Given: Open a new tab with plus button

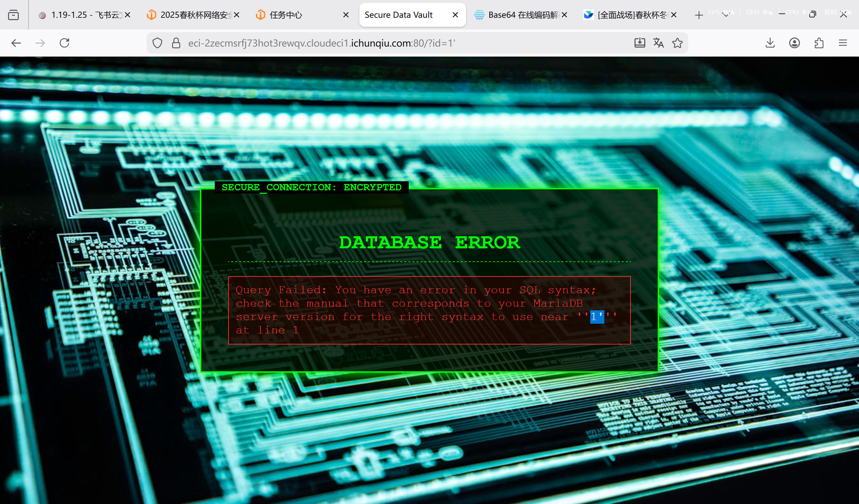Looking at the screenshot, I should click(x=699, y=15).
